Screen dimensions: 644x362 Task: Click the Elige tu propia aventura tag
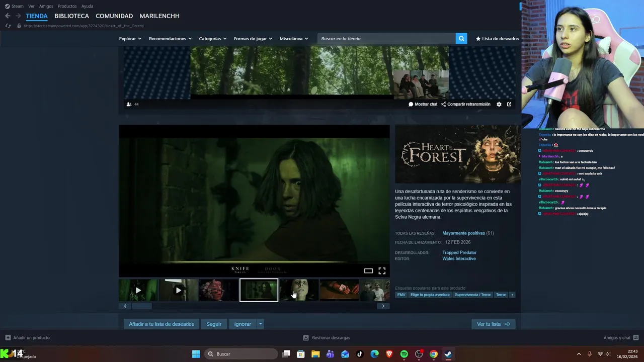coord(430,295)
